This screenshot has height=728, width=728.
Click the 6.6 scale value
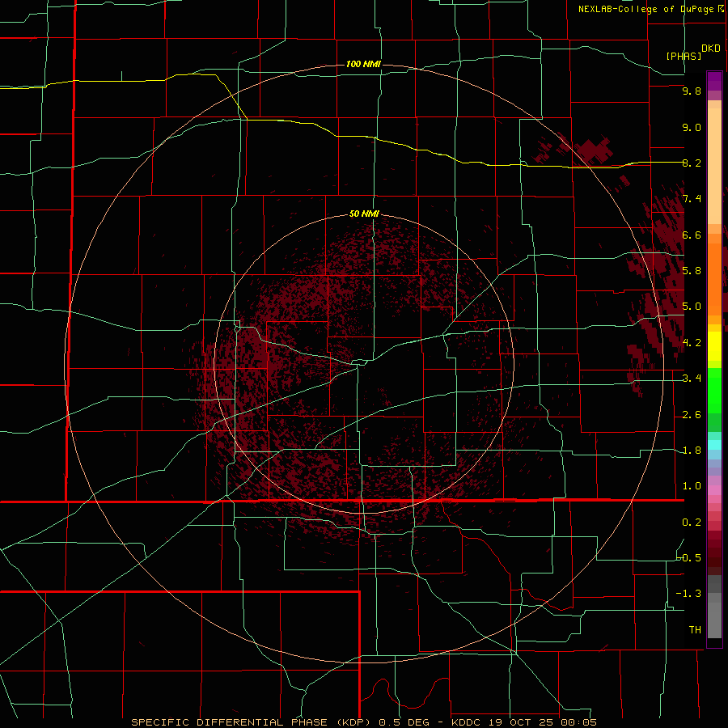point(692,235)
